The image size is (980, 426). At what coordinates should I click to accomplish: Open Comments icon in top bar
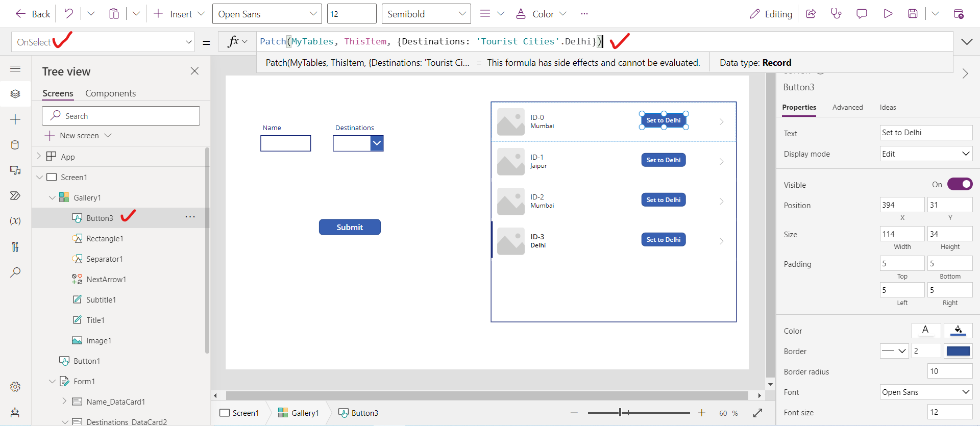[862, 14]
